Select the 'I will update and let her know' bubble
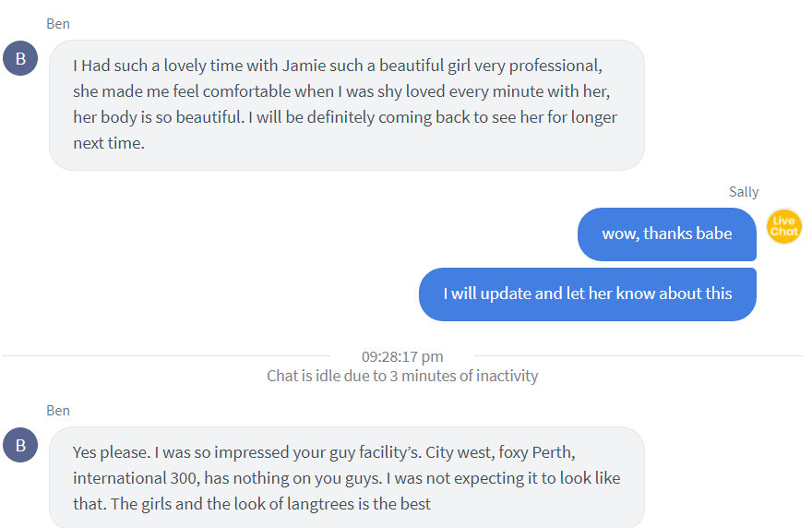 588,294
